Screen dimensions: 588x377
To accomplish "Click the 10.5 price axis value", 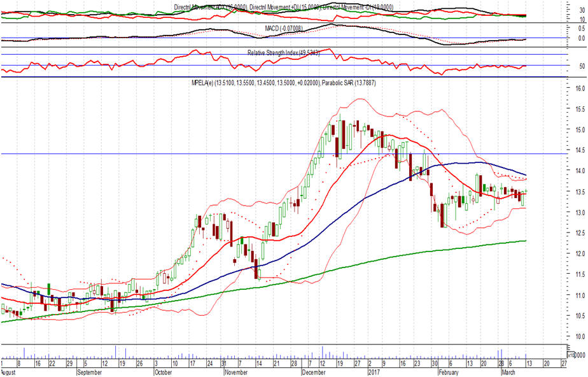I will tap(580, 316).
